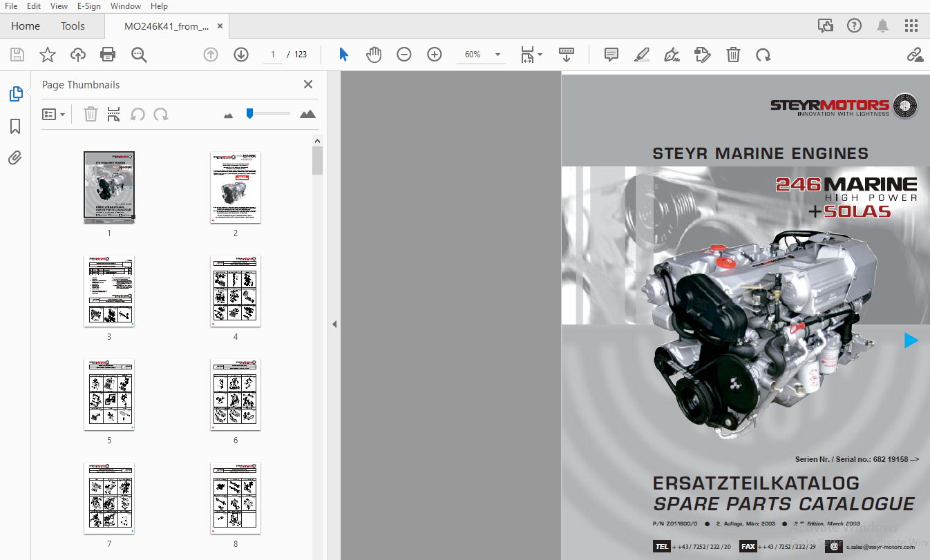Open the Help question mark icon
The height and width of the screenshot is (560, 930).
coord(855,26)
